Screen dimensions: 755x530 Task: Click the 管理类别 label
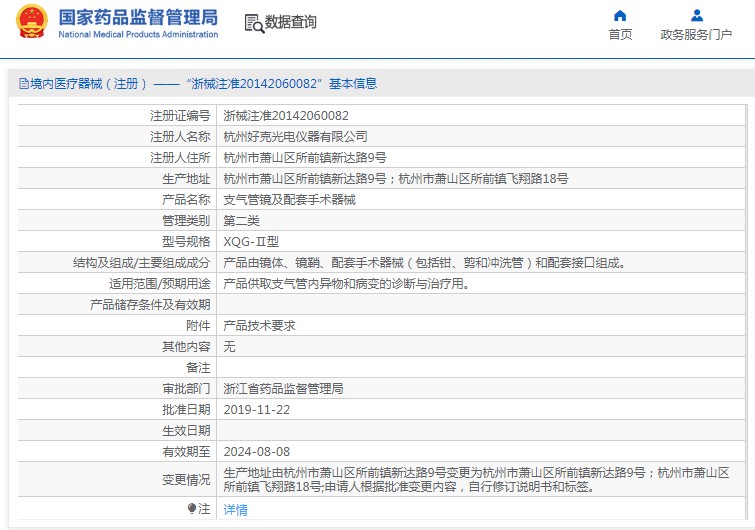[186, 221]
